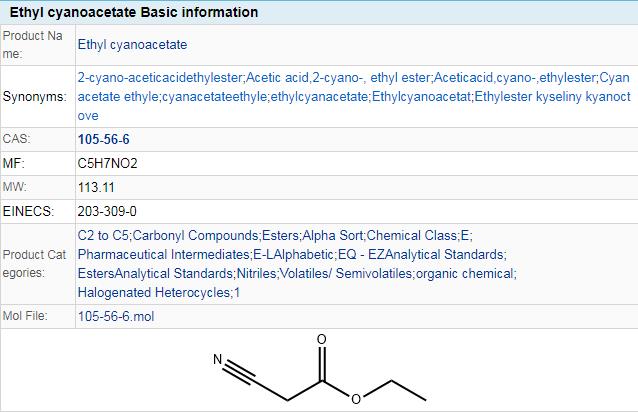Open the 2-cyano-aceticacidethylester synonym link
638x412 pixels.
pyautogui.click(x=159, y=77)
